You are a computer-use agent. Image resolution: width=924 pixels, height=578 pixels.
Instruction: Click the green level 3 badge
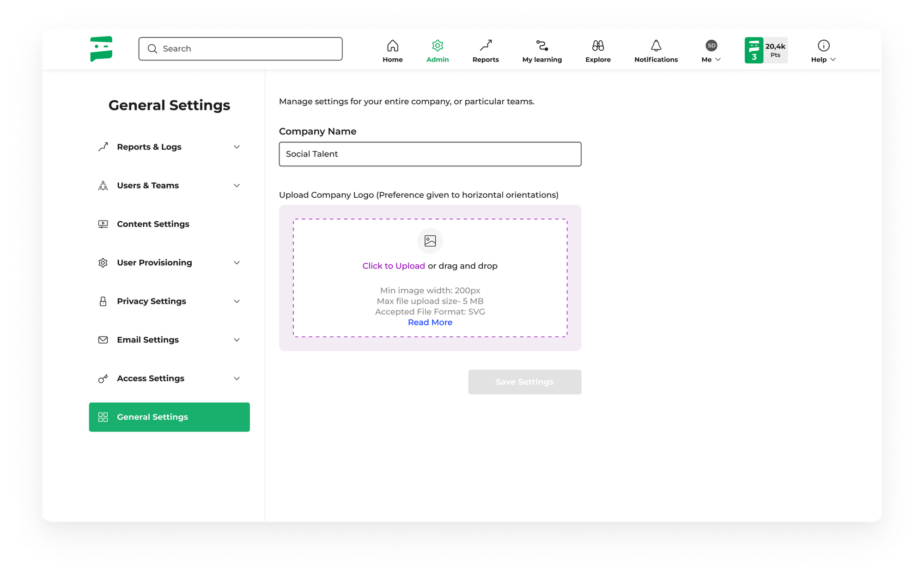pyautogui.click(x=754, y=50)
